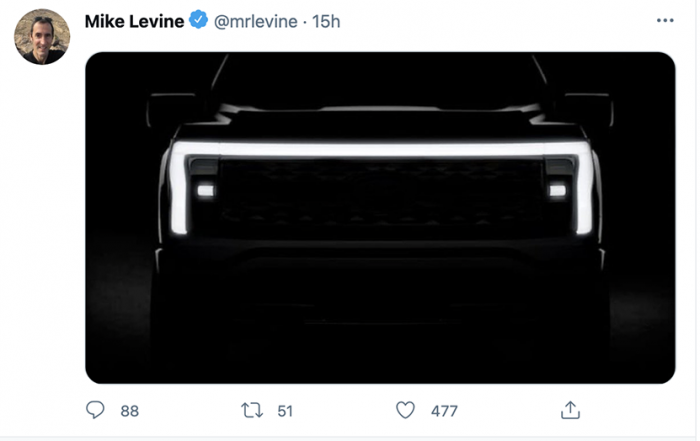
Task: Open the @mrlevine handle link
Action: [x=256, y=21]
